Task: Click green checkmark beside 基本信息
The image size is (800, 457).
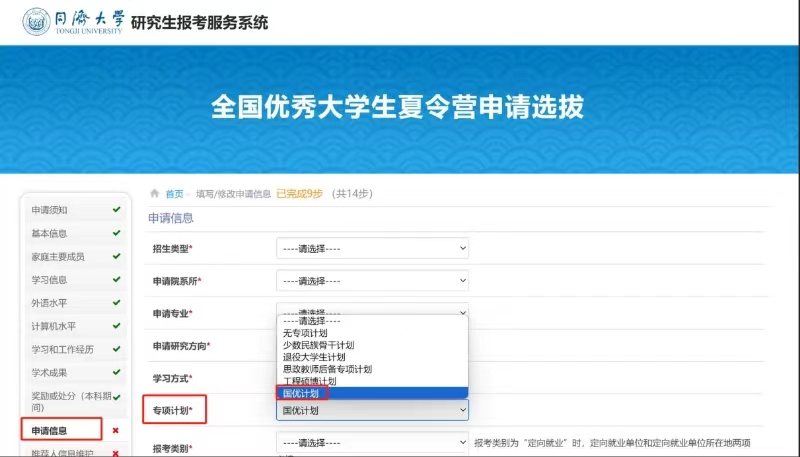Action: tap(117, 233)
